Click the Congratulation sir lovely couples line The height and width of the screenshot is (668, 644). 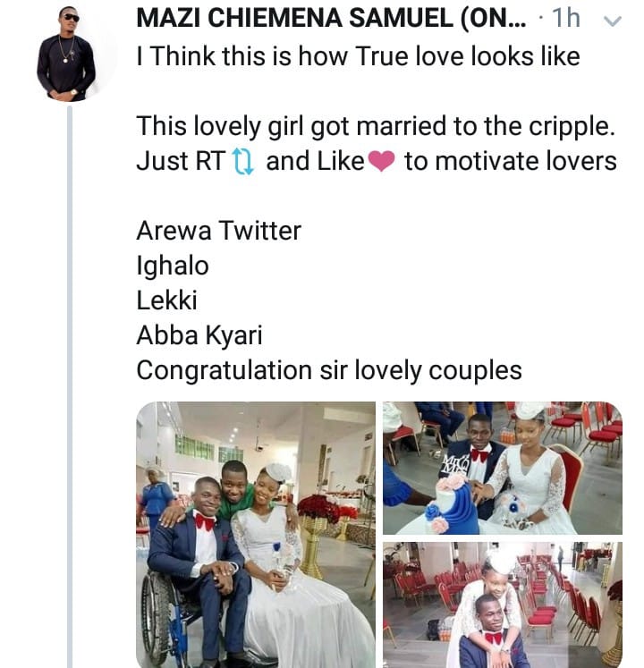click(328, 370)
